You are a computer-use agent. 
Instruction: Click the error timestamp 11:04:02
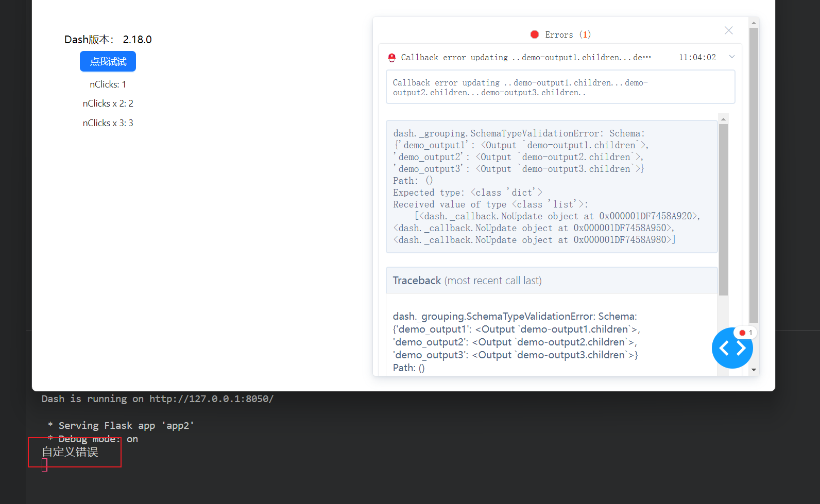click(697, 58)
